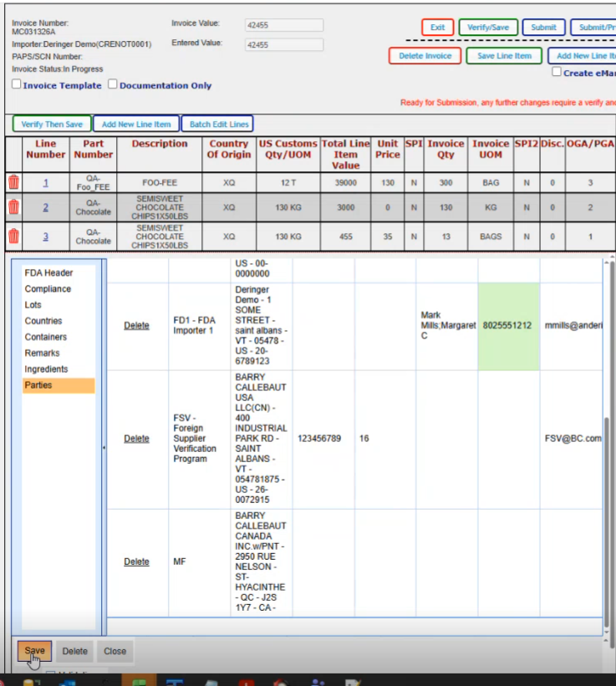
Task: Toggle the Invoice Template checkbox
Action: (17, 85)
